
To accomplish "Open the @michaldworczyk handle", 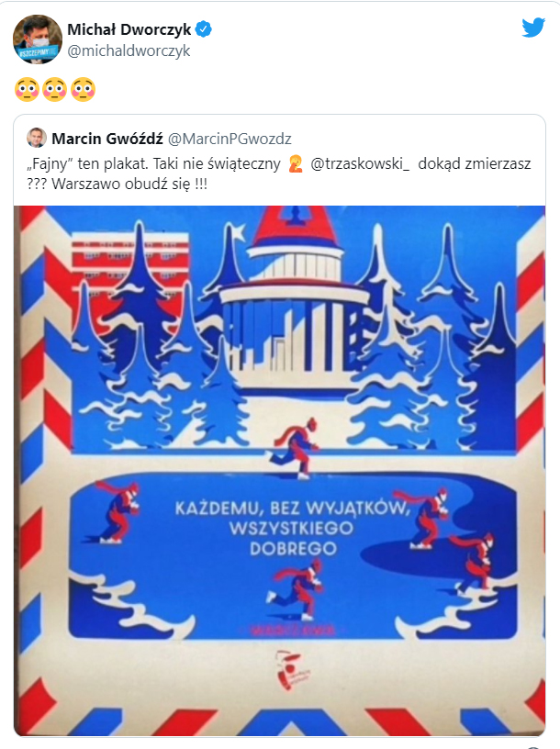I will click(x=129, y=50).
